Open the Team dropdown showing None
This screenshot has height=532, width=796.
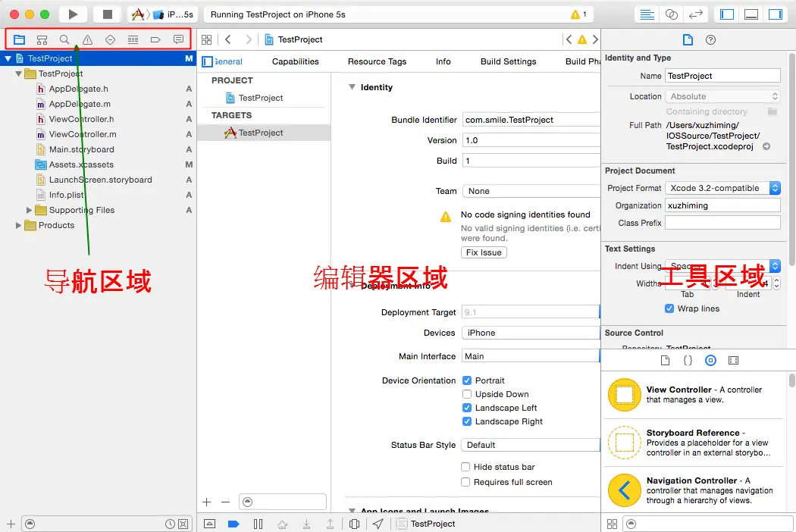click(531, 192)
